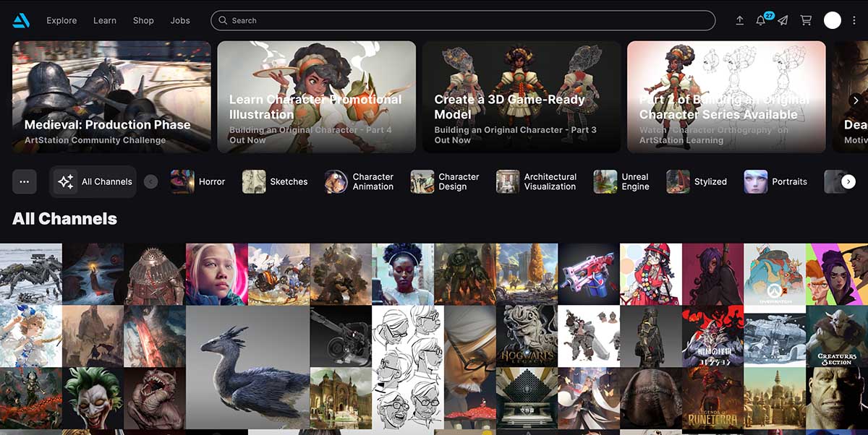The width and height of the screenshot is (868, 435).
Task: Select the Architectural Visualization label
Action: click(550, 181)
